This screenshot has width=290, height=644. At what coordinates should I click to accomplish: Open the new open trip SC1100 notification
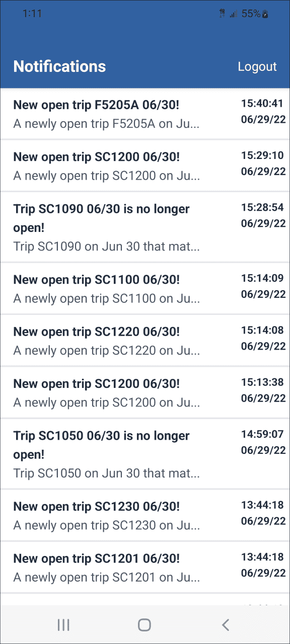click(x=145, y=288)
